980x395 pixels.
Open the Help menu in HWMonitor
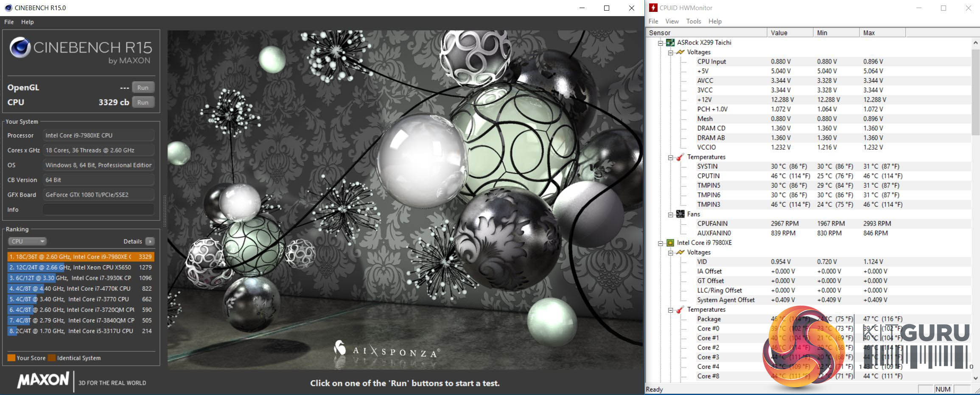[714, 21]
